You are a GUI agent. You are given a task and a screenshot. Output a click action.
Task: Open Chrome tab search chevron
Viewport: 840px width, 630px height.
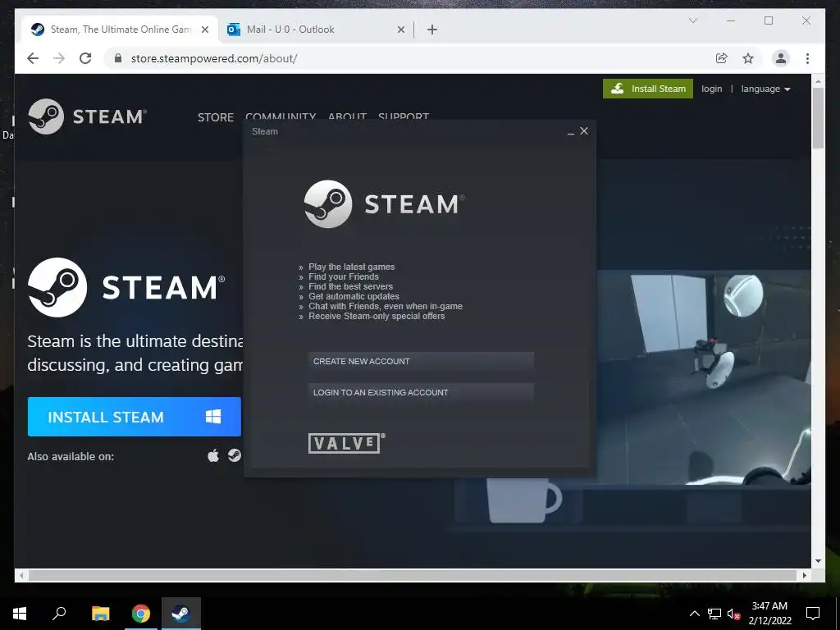tap(692, 21)
